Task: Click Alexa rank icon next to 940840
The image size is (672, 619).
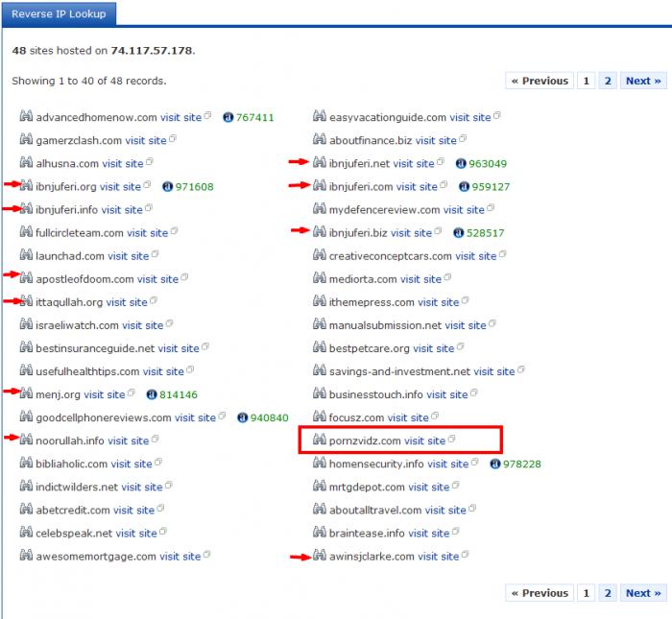Action: pos(243,417)
